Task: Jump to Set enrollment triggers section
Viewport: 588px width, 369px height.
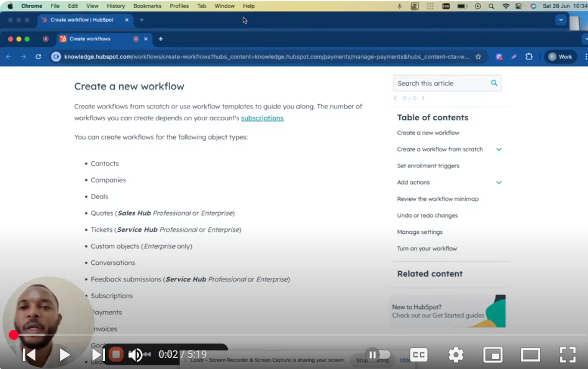Action: click(428, 166)
